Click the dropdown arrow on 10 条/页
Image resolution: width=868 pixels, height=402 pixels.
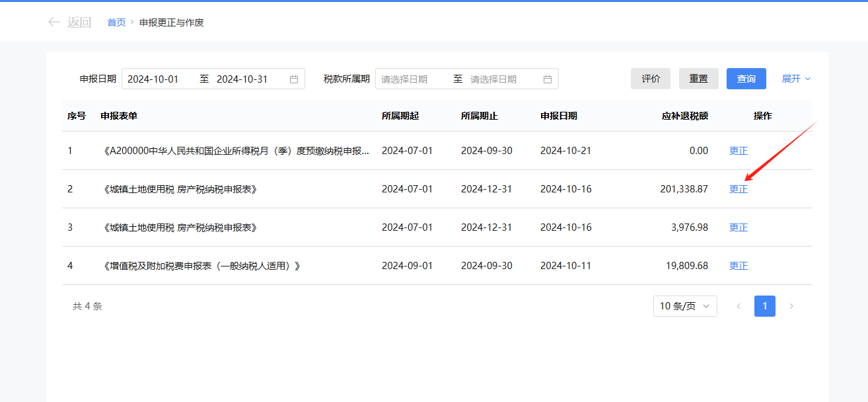click(x=705, y=306)
